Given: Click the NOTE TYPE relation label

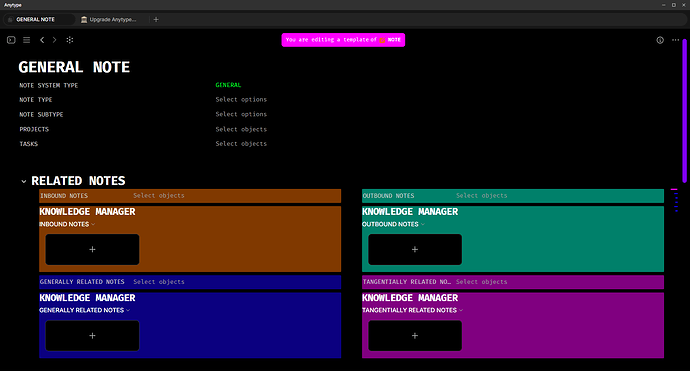Looking at the screenshot, I should tap(36, 100).
